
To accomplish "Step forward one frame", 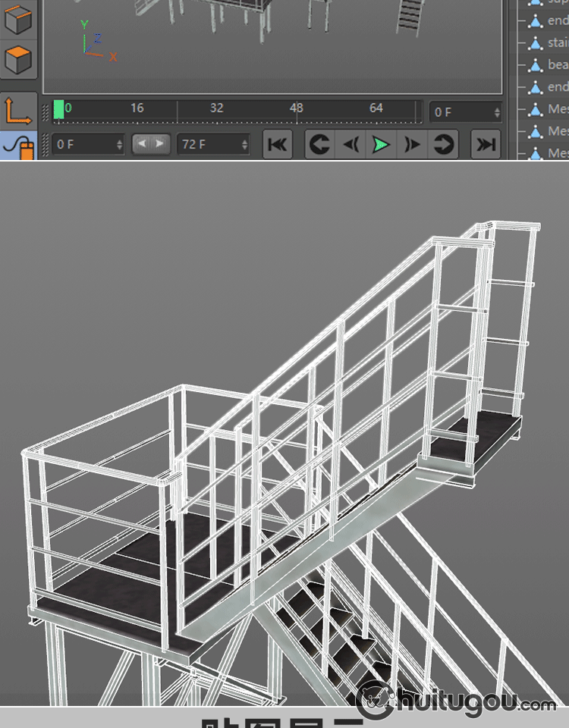I will coord(412,144).
